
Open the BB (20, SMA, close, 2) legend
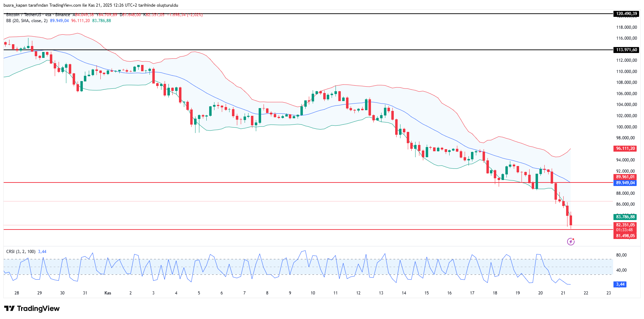[27, 21]
